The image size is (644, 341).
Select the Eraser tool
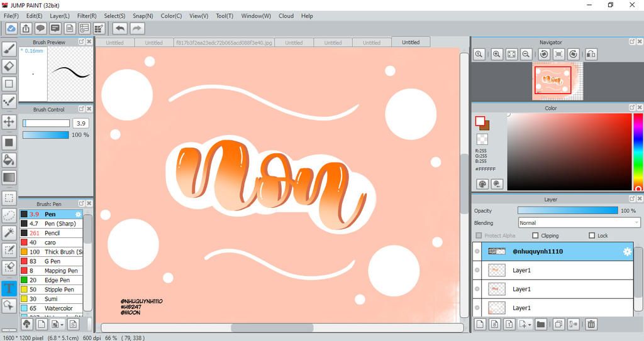click(x=9, y=66)
